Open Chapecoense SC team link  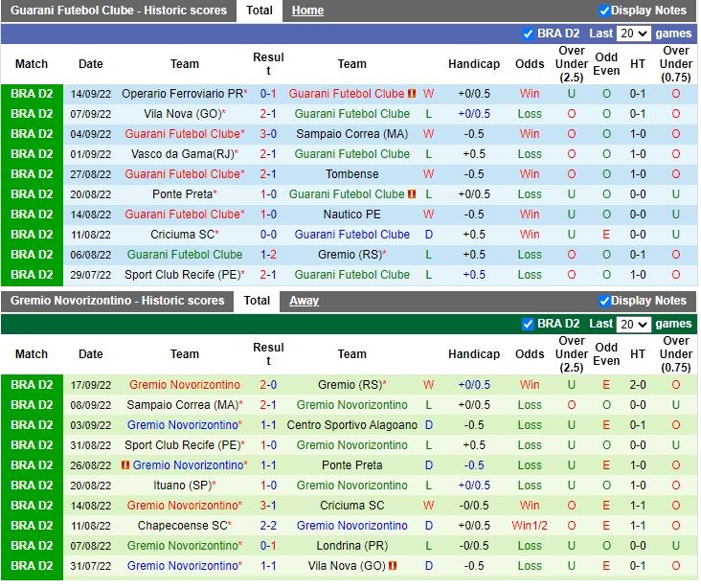(x=182, y=526)
